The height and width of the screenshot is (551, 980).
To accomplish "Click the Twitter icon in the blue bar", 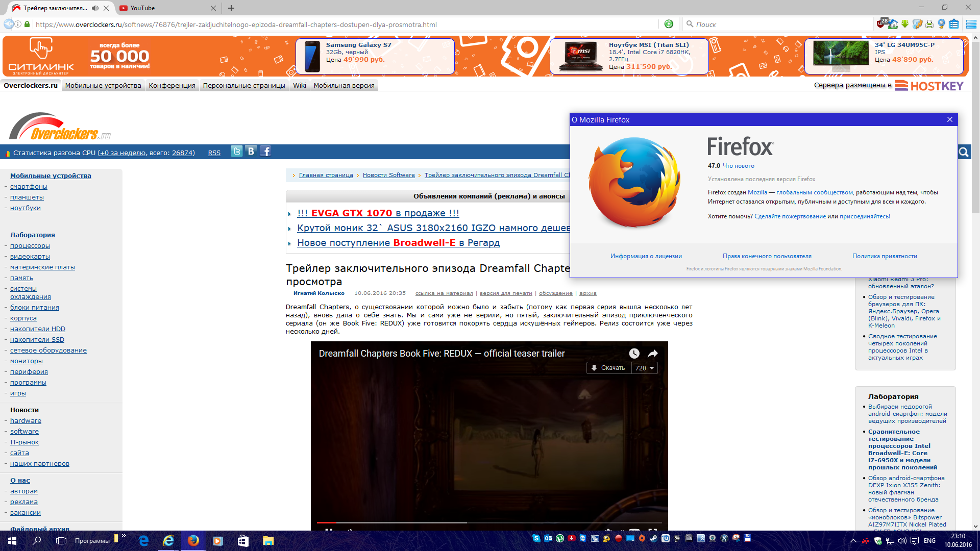I will pyautogui.click(x=236, y=152).
